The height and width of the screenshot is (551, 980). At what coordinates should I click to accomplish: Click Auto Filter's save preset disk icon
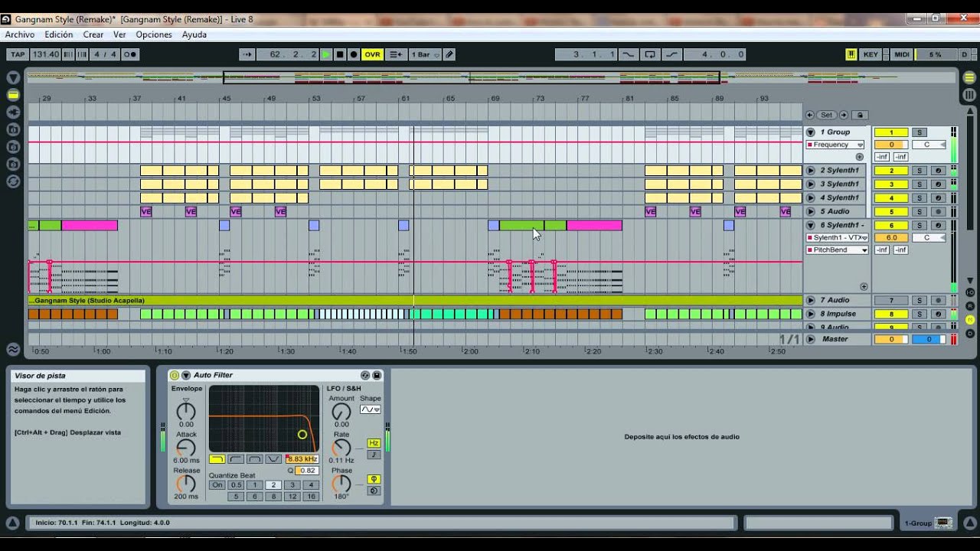(377, 375)
